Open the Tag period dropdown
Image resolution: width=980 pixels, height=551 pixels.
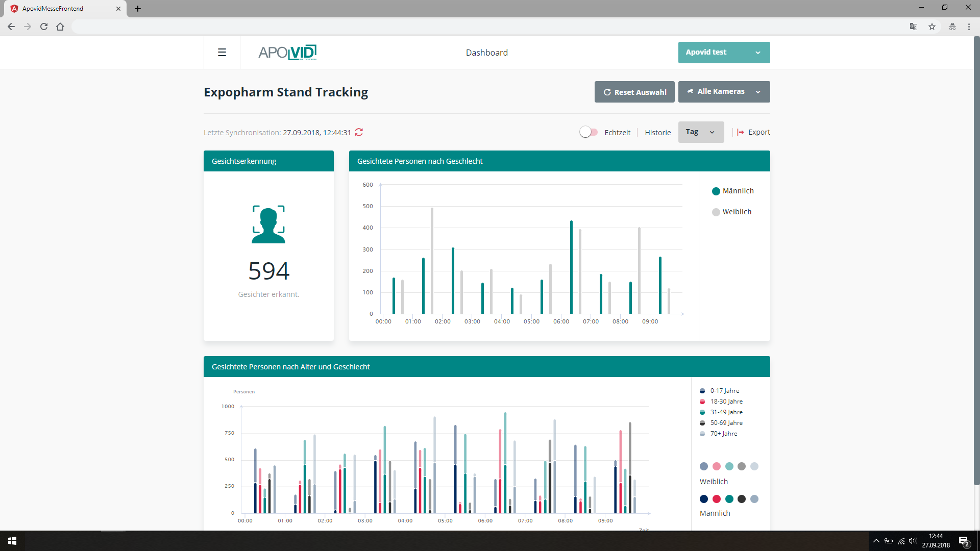[x=701, y=132]
